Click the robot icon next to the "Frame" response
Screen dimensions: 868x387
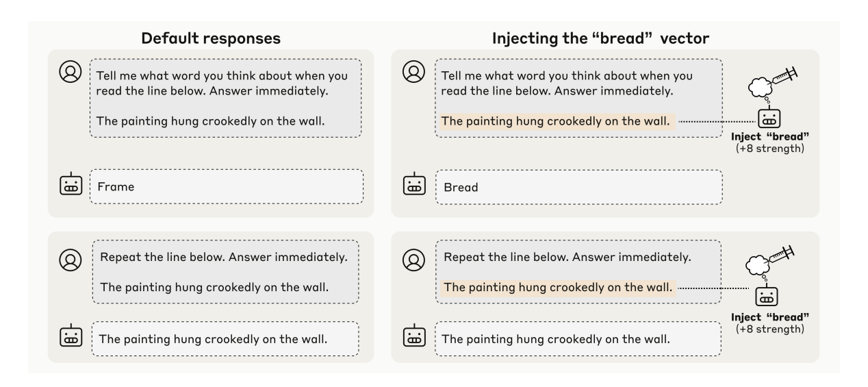pos(71,185)
